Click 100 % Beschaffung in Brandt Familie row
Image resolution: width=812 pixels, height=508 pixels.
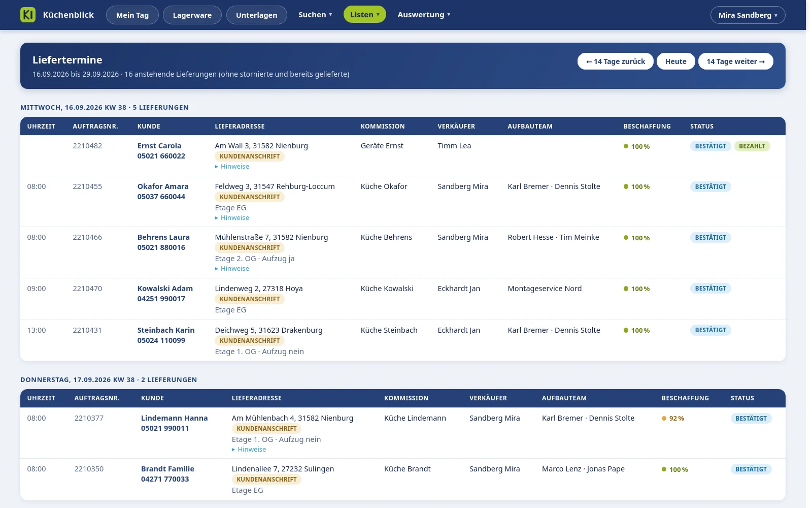coord(674,469)
